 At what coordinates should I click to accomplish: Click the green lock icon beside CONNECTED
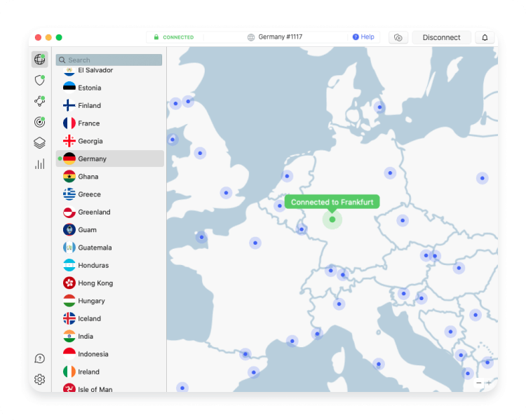(x=156, y=37)
